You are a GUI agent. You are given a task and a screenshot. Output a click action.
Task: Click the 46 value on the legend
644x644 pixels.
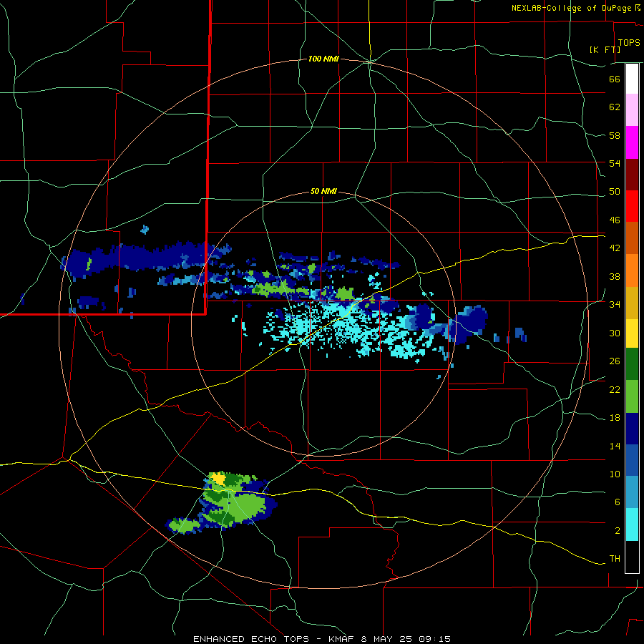click(615, 220)
